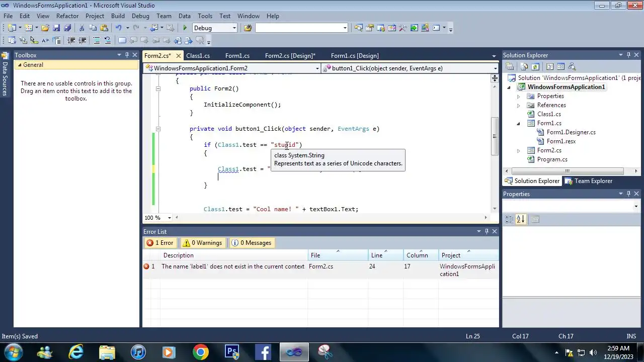Click the New Project toolbar icon
644x362 pixels.
[12, 28]
